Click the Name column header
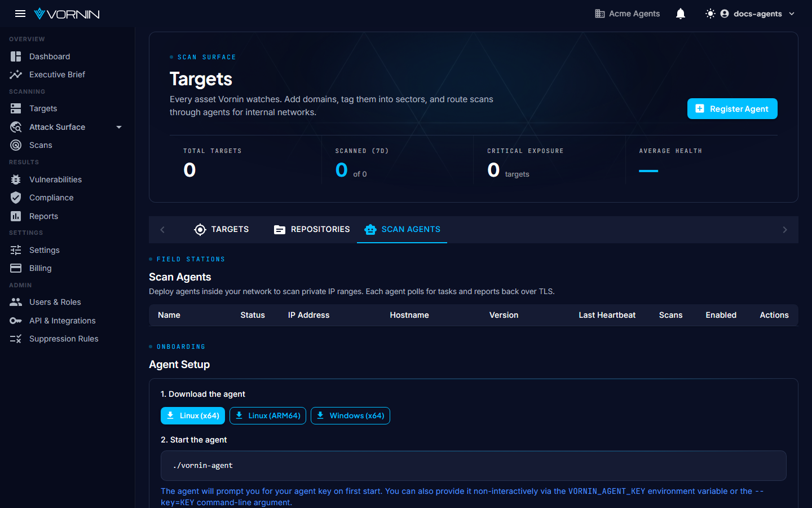Screen dimensions: 812x508 (x=169, y=315)
